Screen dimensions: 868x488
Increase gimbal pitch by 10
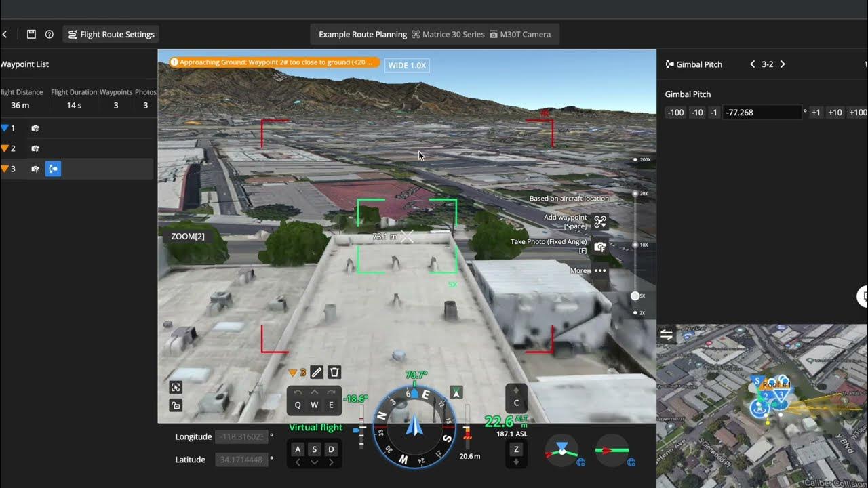tap(835, 113)
